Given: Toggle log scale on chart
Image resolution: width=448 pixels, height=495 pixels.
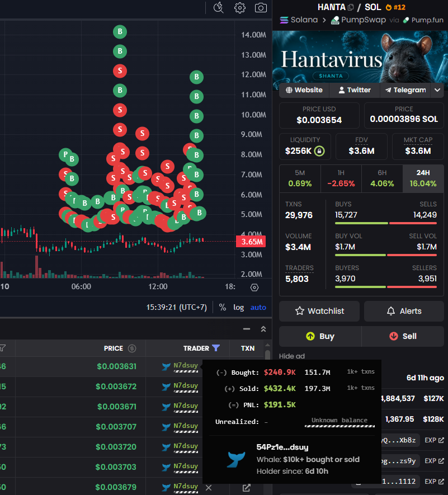Looking at the screenshot, I should (238, 307).
